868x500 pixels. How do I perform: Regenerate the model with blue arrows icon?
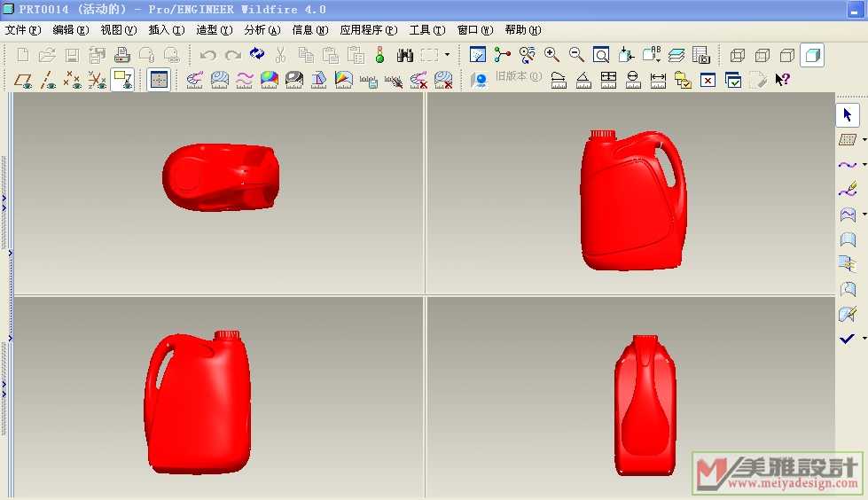click(x=257, y=54)
